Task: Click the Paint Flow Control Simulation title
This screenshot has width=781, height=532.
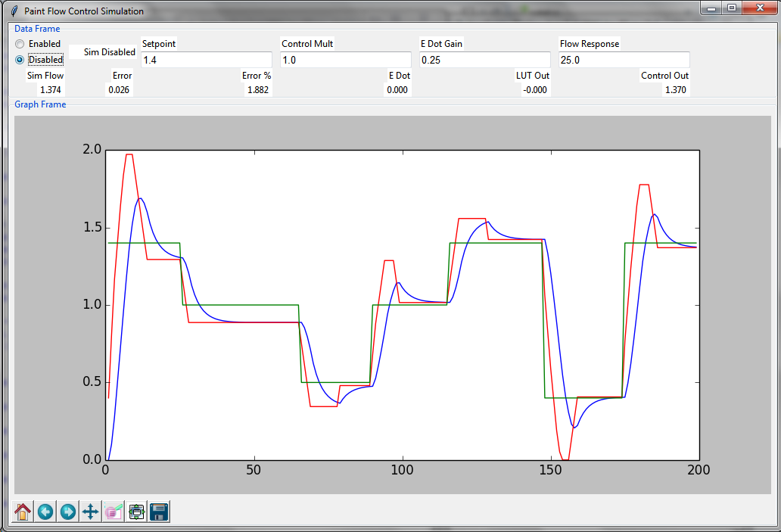Action: coord(84,11)
